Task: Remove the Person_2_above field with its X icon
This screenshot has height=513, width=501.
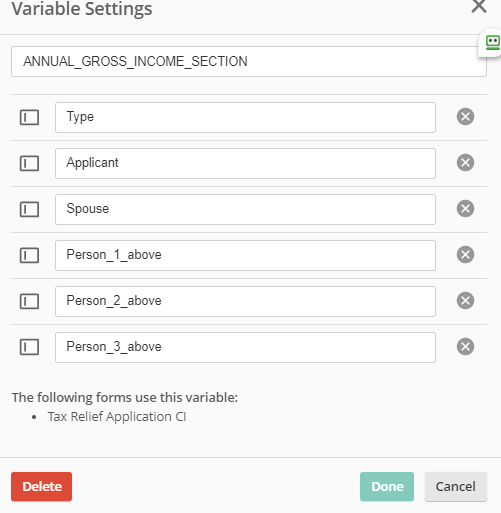Action: click(x=465, y=301)
